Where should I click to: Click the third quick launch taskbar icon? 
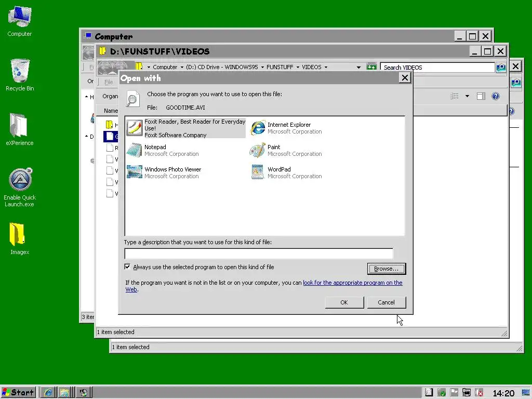(x=83, y=393)
